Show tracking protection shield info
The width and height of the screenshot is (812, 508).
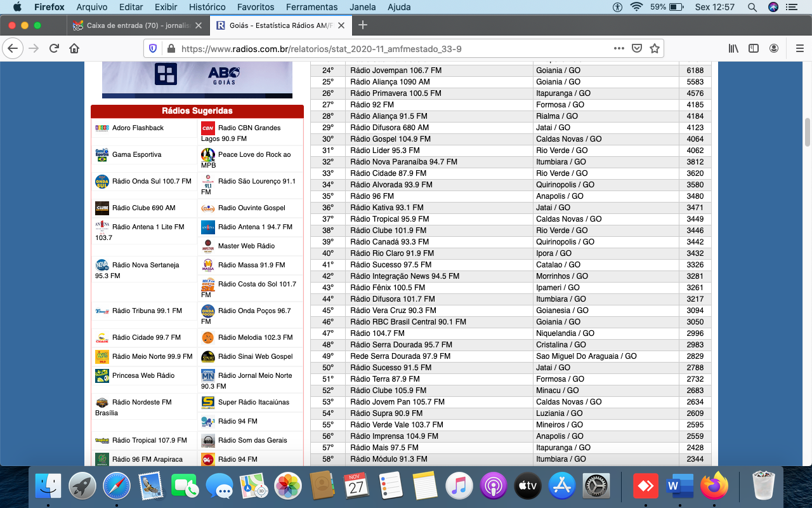pos(152,48)
